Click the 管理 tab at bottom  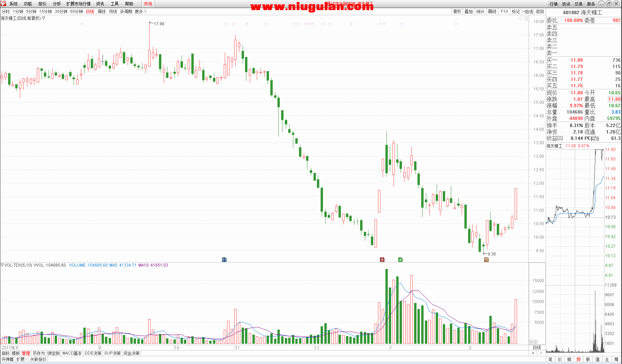point(26,353)
